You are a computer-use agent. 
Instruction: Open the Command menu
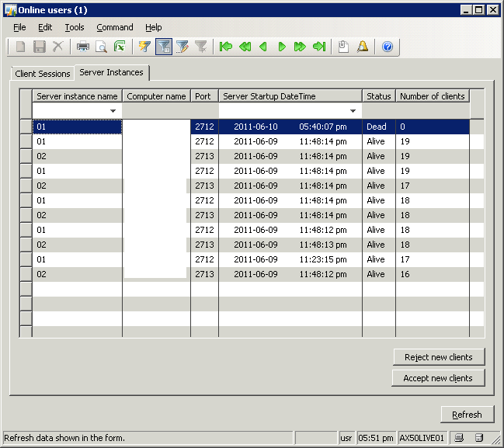(x=115, y=27)
